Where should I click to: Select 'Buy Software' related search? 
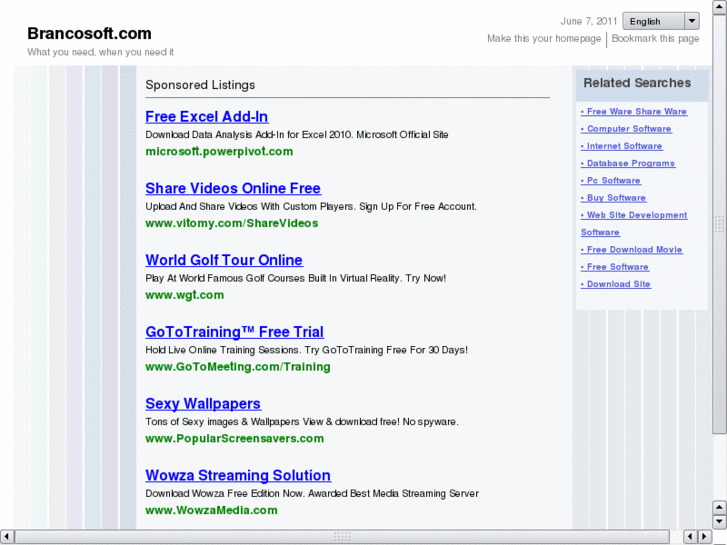tap(613, 198)
